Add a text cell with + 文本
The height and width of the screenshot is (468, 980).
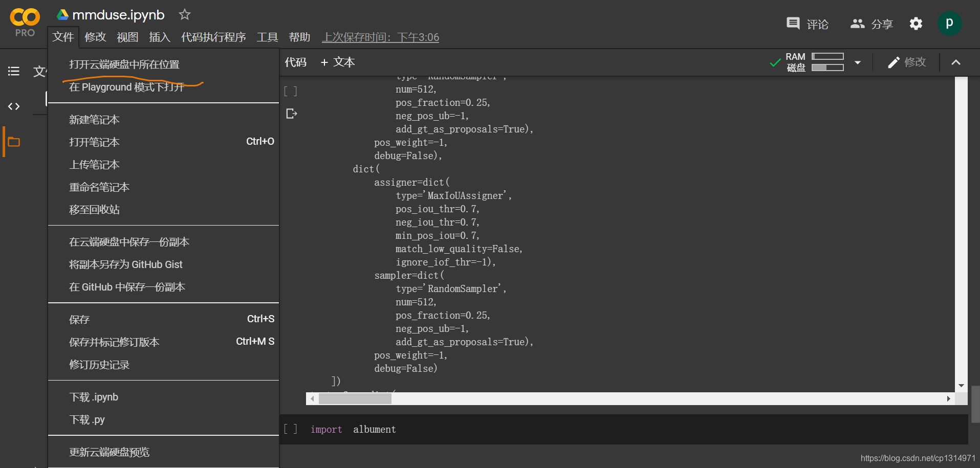click(x=338, y=62)
